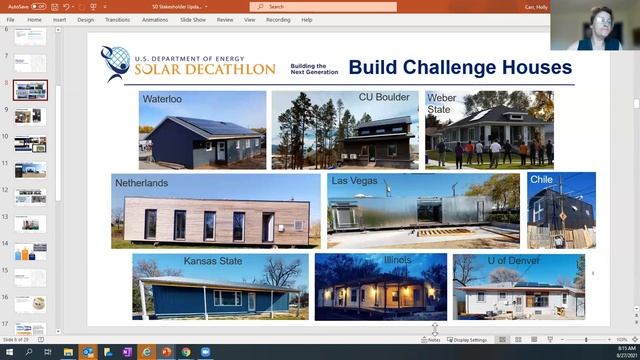Select slide 16 thumbnail
The height and width of the screenshot is (360, 640).
[x=30, y=304]
